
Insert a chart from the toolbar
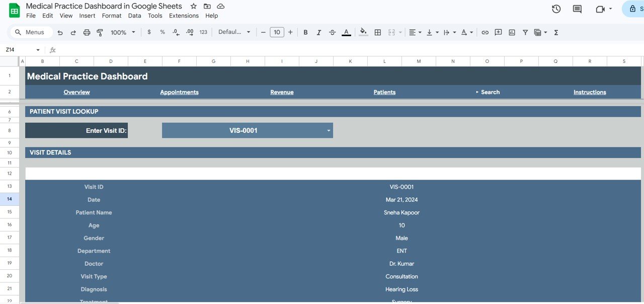pos(512,32)
